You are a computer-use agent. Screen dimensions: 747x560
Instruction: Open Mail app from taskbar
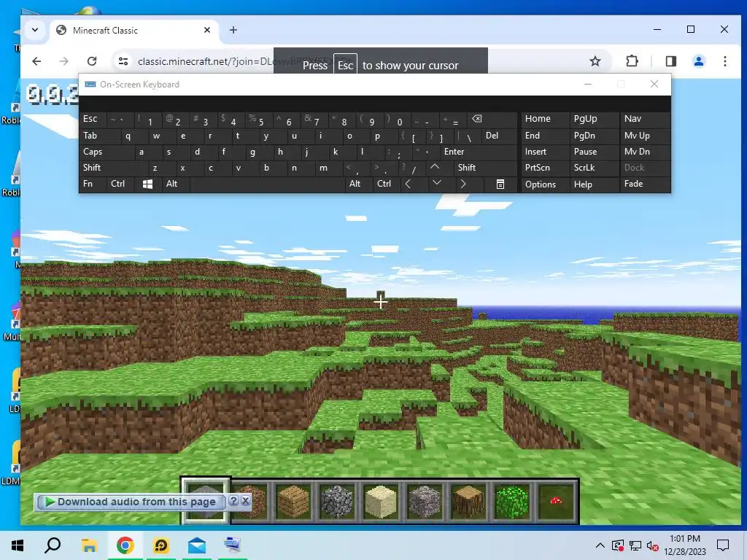197,545
